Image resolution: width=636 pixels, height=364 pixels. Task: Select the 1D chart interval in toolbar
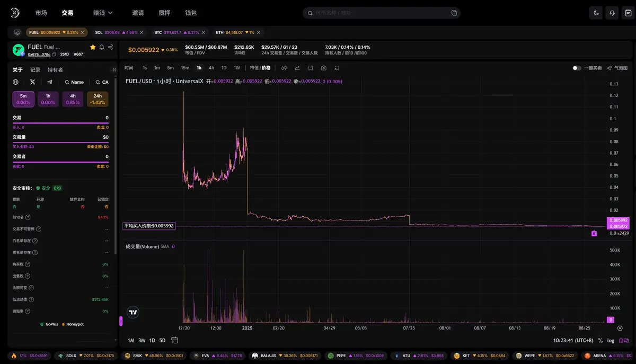tap(224, 68)
